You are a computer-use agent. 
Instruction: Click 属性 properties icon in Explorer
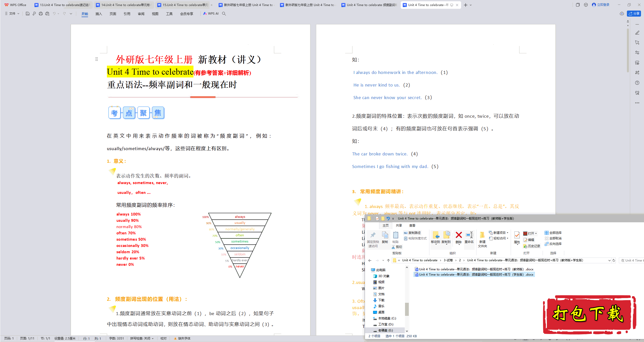click(x=517, y=238)
